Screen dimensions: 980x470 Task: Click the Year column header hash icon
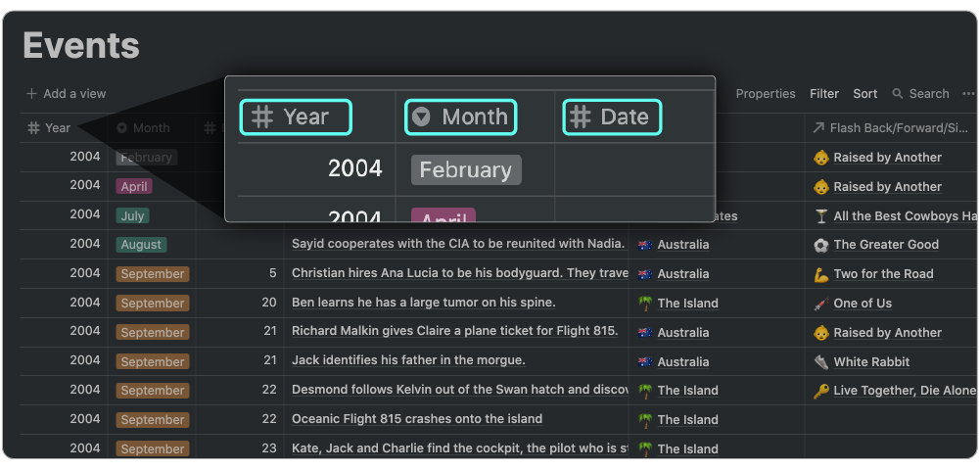coord(33,128)
